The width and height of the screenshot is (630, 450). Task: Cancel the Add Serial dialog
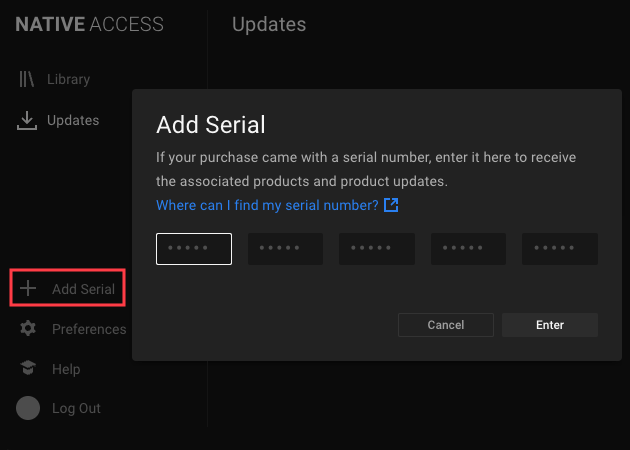(446, 325)
